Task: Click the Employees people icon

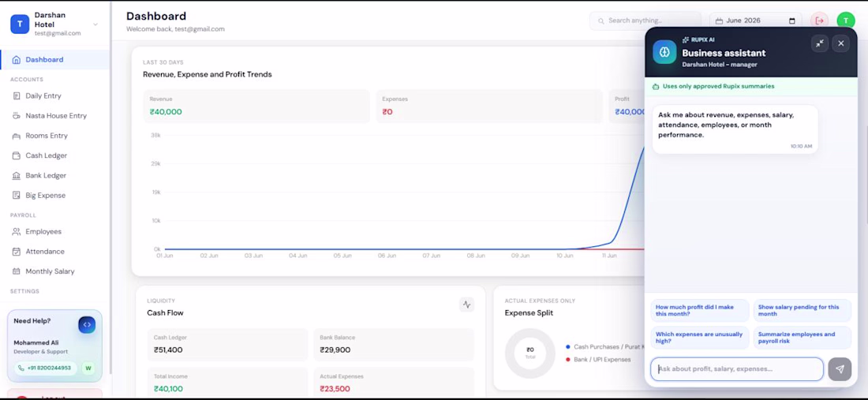Action: coord(16,232)
